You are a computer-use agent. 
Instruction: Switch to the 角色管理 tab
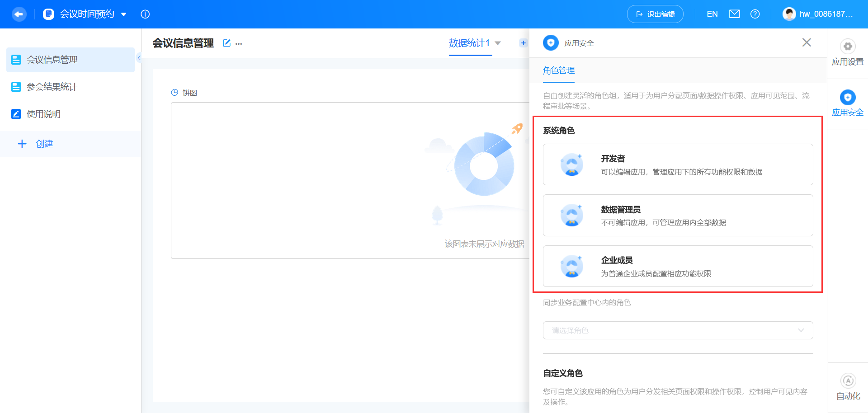click(x=558, y=70)
